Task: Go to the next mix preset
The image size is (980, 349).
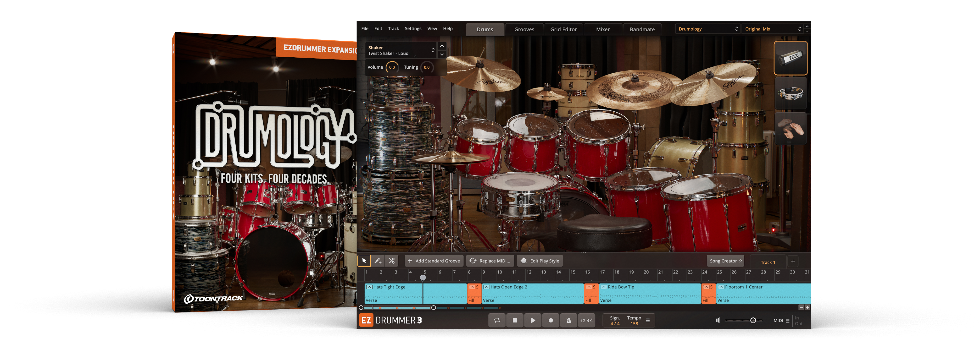Action: click(x=807, y=31)
